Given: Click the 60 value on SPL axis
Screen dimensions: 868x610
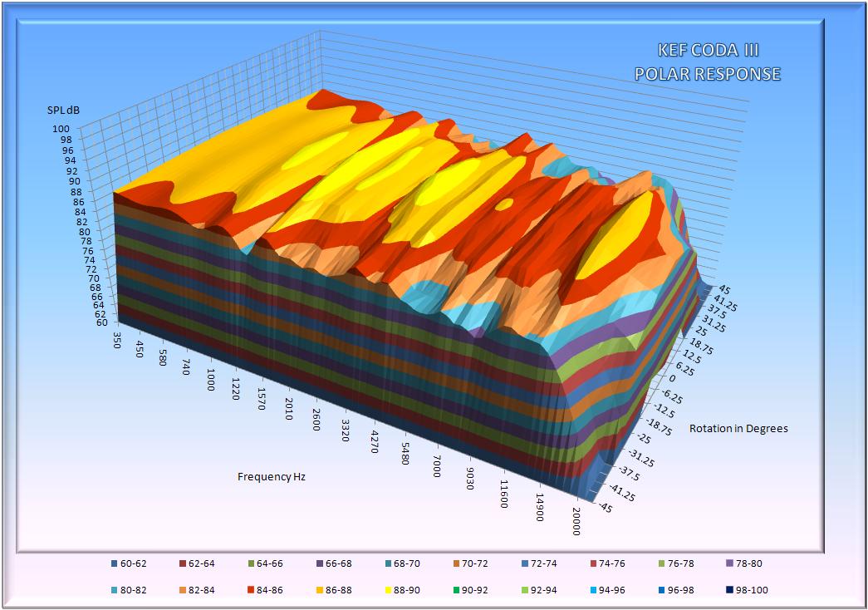Looking at the screenshot, I should 102,322.
